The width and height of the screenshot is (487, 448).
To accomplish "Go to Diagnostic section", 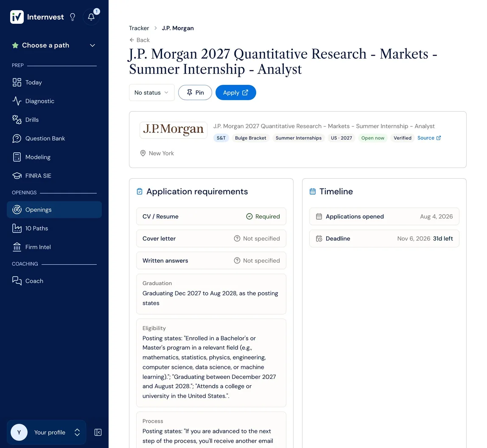I will (x=54, y=101).
